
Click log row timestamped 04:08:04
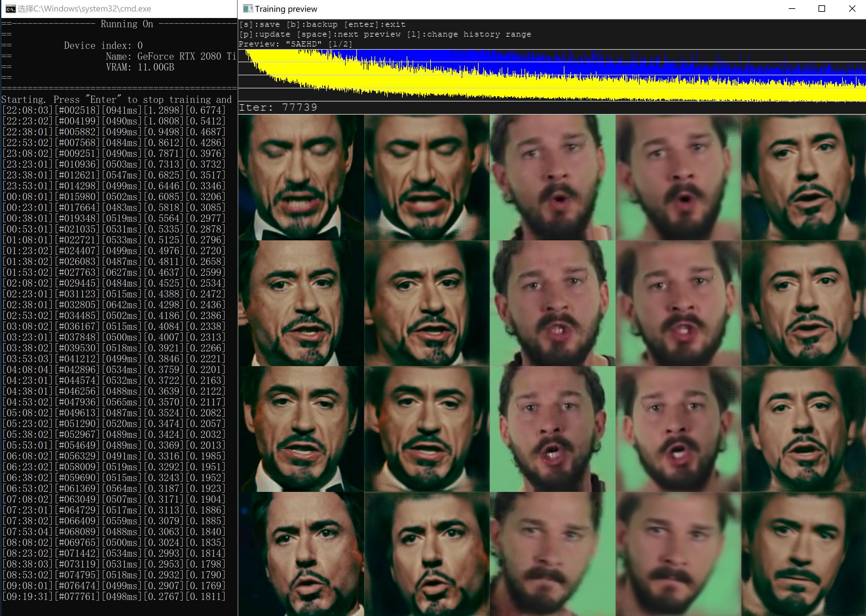(x=114, y=370)
